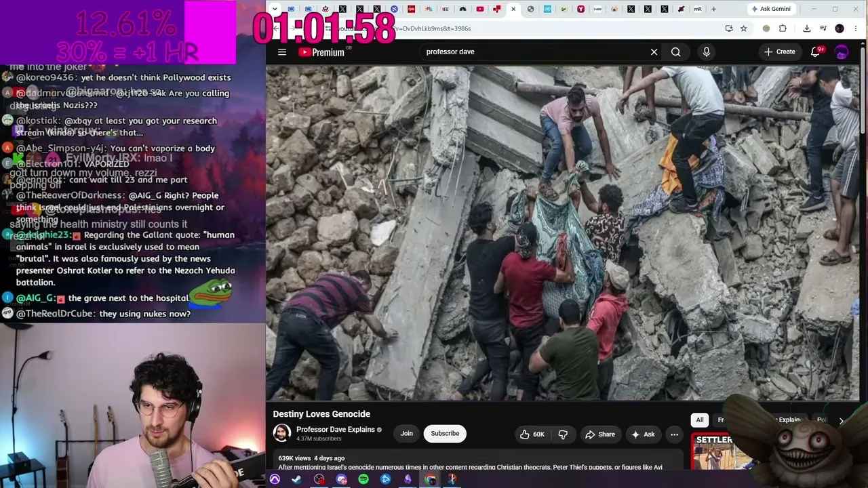
Task: Ask about this video
Action: [x=642, y=434]
